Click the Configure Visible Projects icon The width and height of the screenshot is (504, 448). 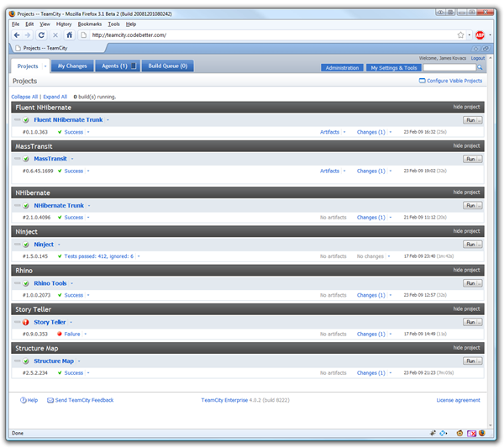(x=422, y=81)
